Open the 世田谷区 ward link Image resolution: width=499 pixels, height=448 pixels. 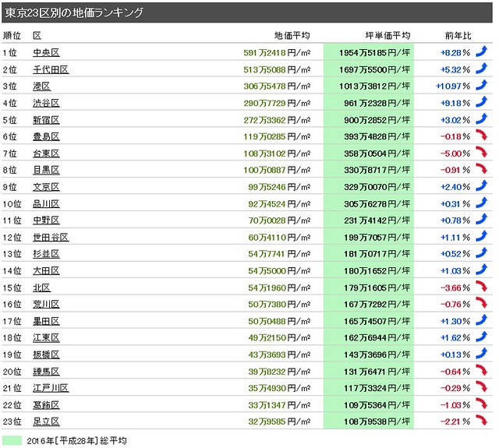[x=51, y=237]
